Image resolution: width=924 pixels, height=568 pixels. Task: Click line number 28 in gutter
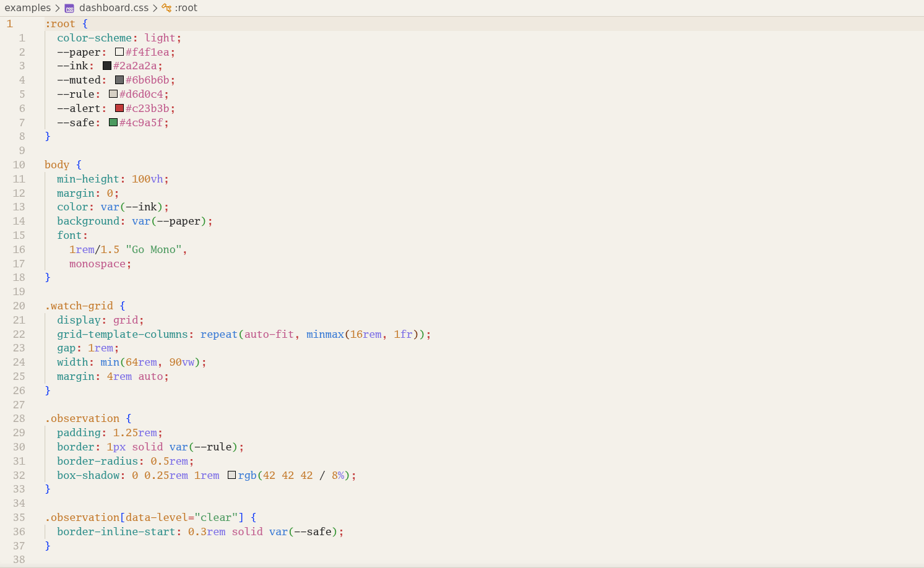[19, 418]
